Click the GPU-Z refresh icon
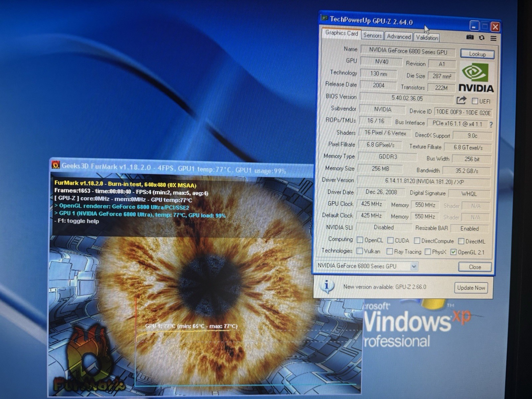The height and width of the screenshot is (399, 532). coord(482,38)
